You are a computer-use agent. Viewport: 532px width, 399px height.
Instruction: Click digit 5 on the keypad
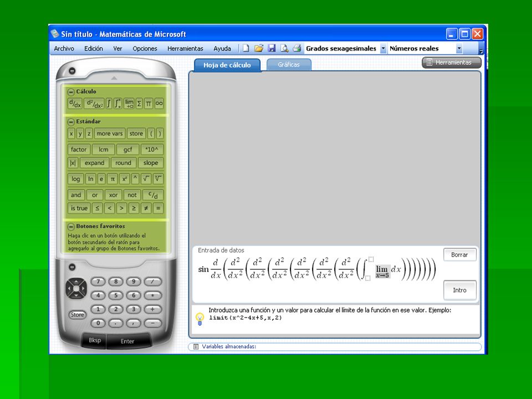pyautogui.click(x=116, y=295)
